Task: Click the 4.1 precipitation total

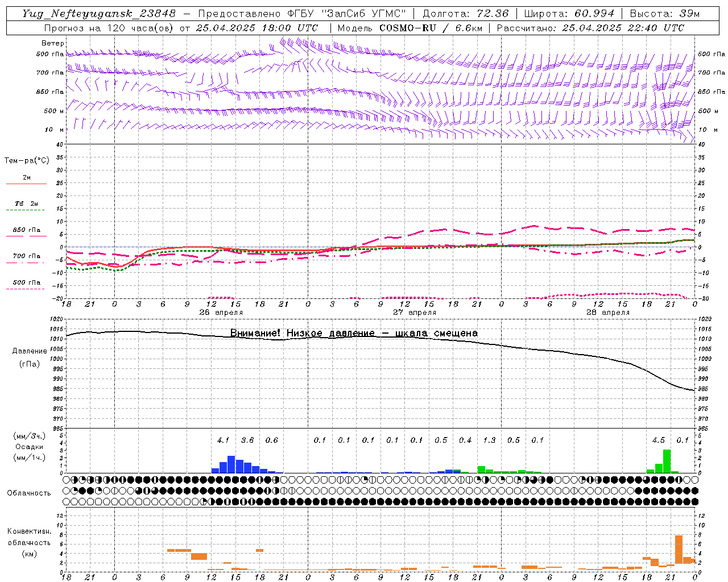Action: tap(224, 440)
